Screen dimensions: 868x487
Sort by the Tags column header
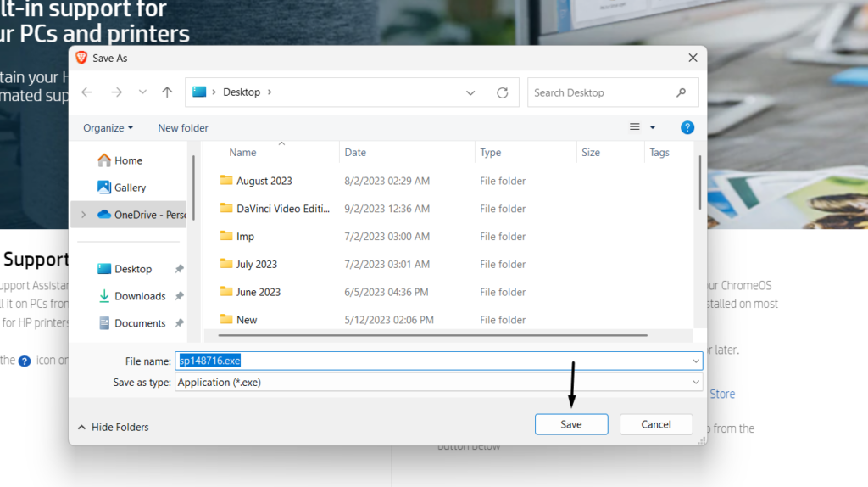coord(659,153)
